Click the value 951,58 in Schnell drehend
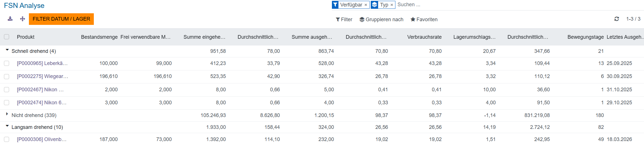This screenshot has width=644, height=145. tap(218, 51)
